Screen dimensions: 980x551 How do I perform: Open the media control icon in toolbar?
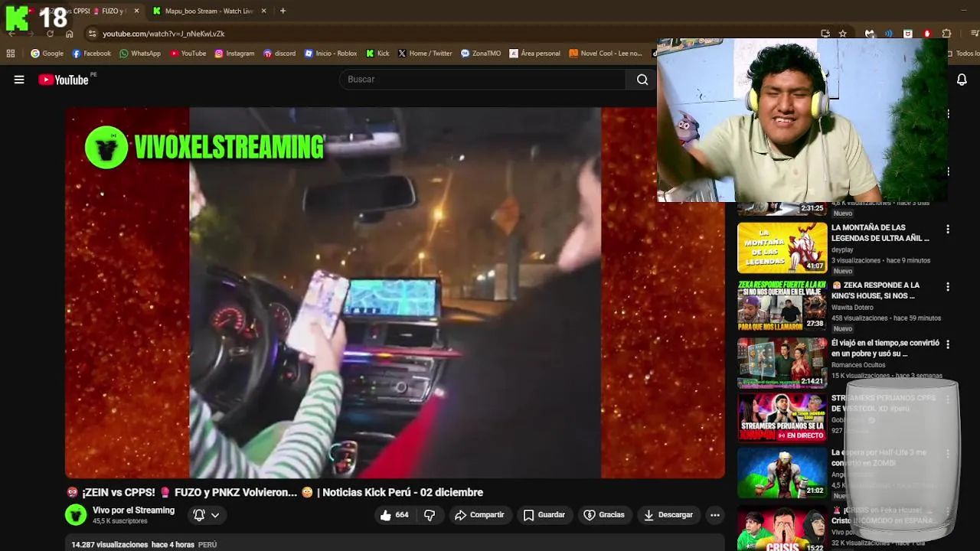click(975, 34)
